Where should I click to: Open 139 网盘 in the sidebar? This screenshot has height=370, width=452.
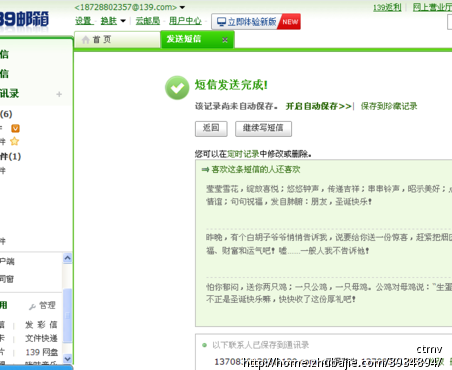pos(42,352)
